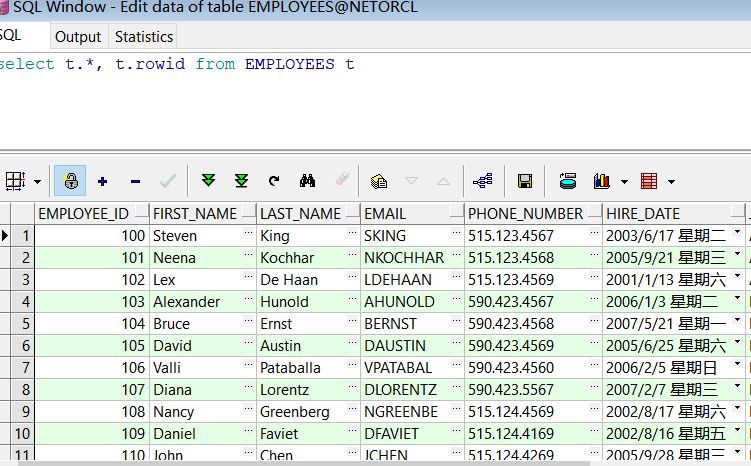
Task: Open cell editor button for SKING
Action: coord(456,232)
